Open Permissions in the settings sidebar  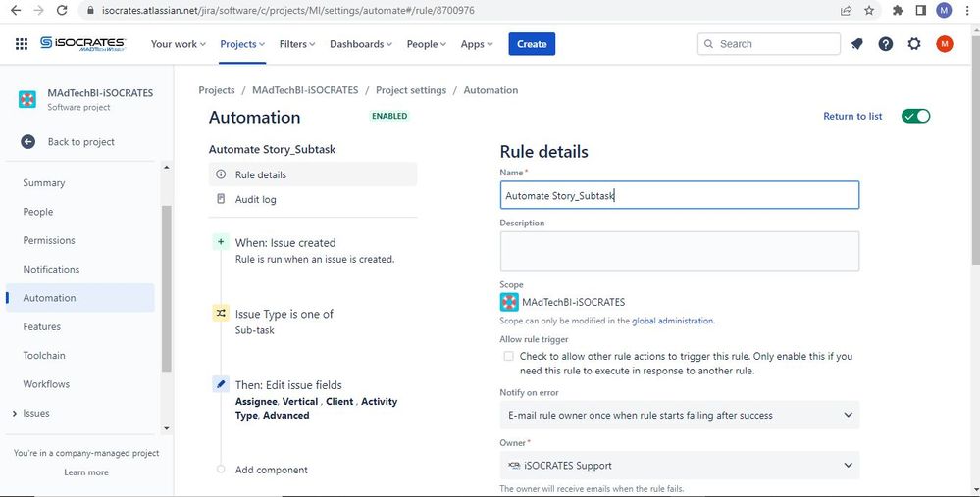[49, 240]
